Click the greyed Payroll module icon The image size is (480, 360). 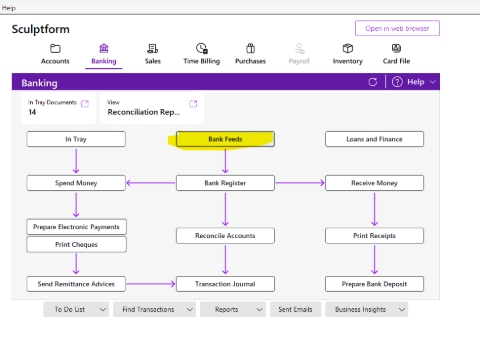click(299, 49)
